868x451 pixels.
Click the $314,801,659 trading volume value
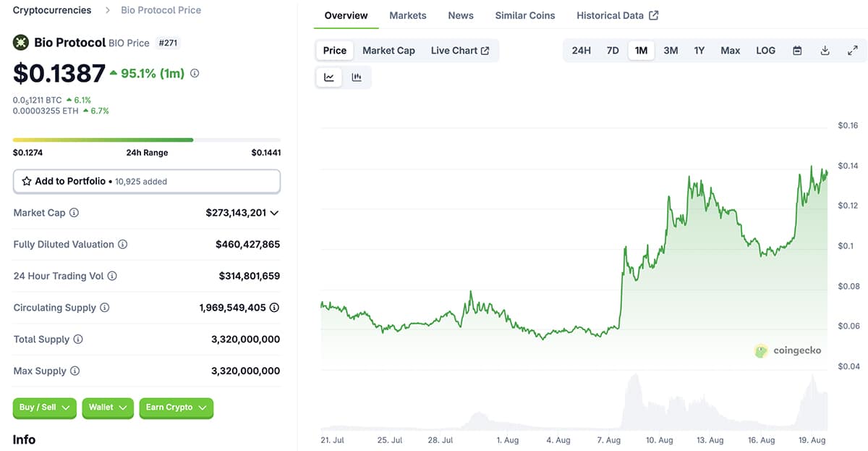(249, 276)
